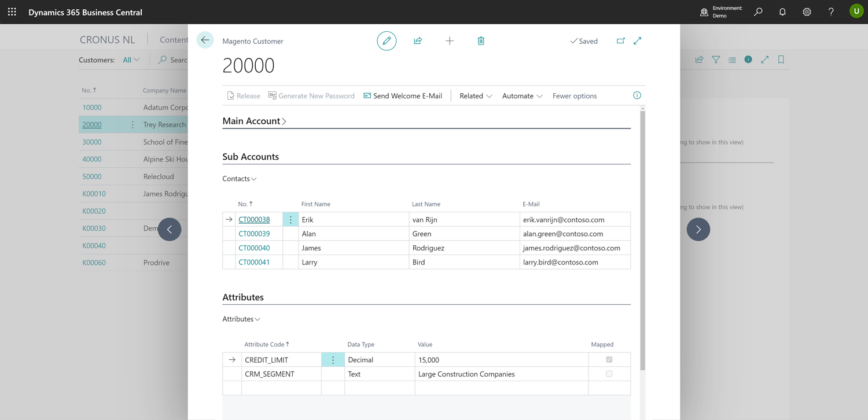
Task: Open customer 30000 in list
Action: coord(92,142)
